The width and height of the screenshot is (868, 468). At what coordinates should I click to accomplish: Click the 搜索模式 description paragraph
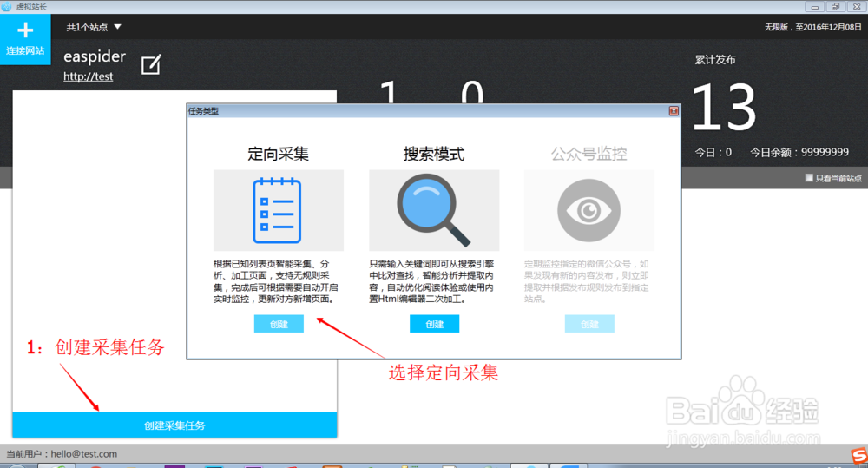point(431,281)
